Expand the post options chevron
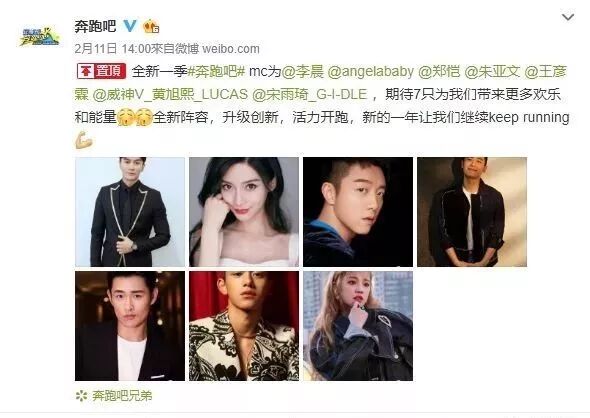 click(568, 17)
